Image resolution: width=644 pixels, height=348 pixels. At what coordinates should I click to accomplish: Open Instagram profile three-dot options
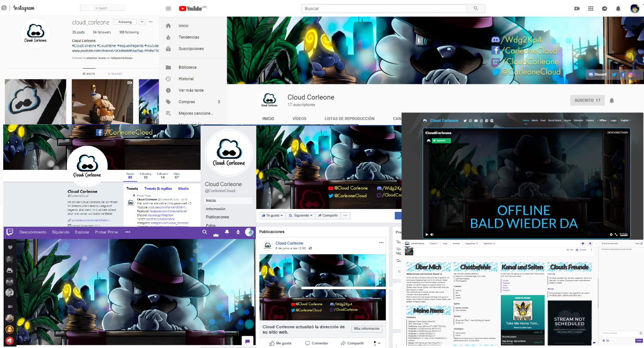(x=151, y=22)
